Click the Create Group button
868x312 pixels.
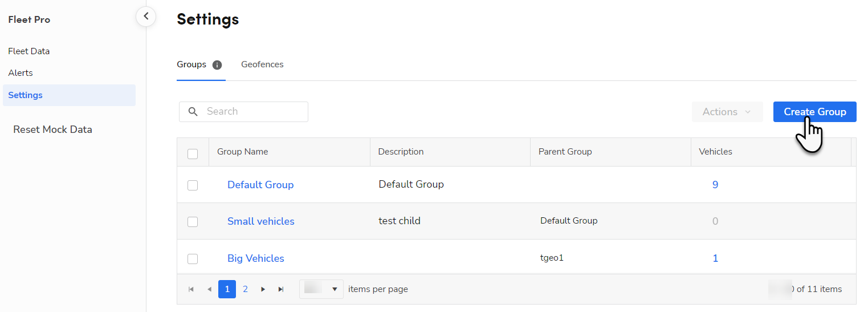(x=814, y=112)
